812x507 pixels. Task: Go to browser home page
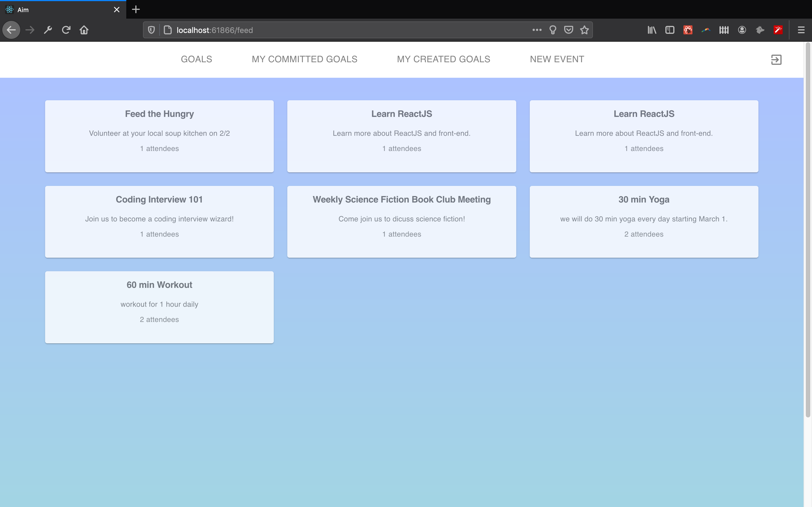click(84, 30)
